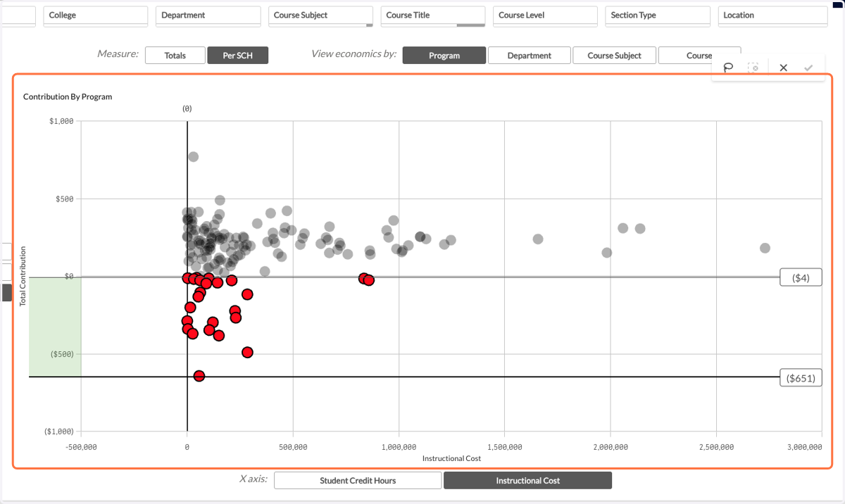Click the $500 y-axis tick label
Viewport: 845px width, 504px height.
[65, 199]
